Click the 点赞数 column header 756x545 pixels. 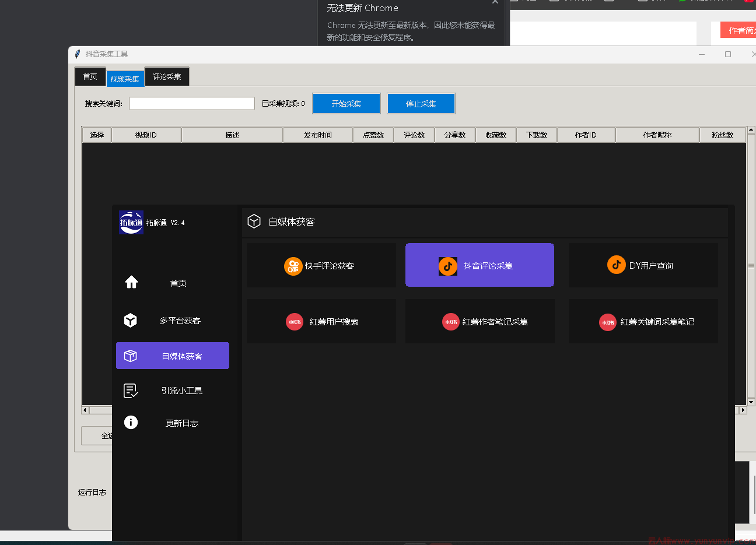click(373, 135)
